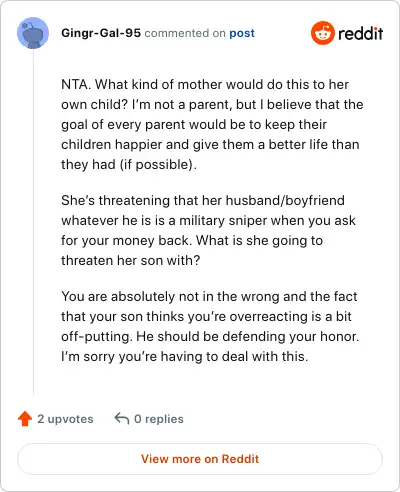Open the Gingr-Gal-95 username profile
Viewport: 400px width, 492px height.
(101, 33)
